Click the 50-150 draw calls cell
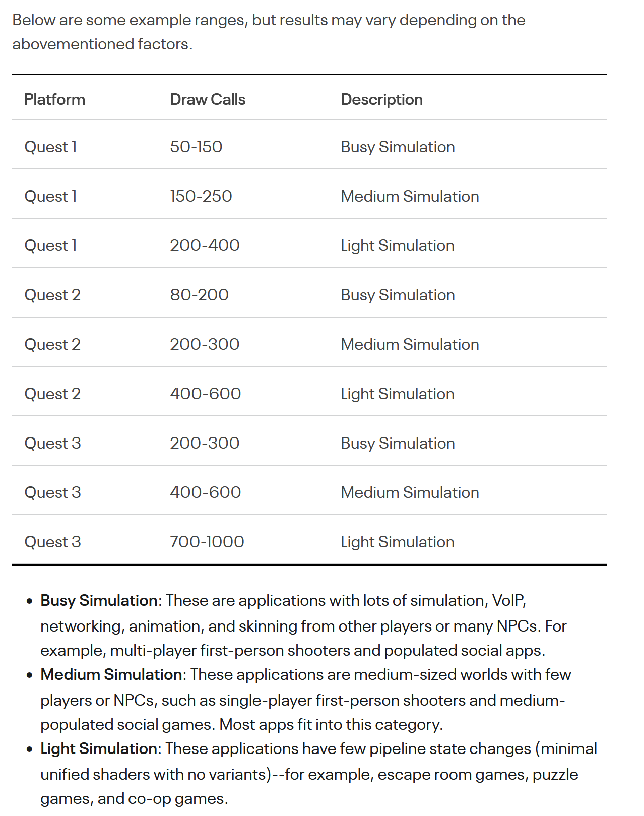This screenshot has height=816, width=644. [196, 147]
